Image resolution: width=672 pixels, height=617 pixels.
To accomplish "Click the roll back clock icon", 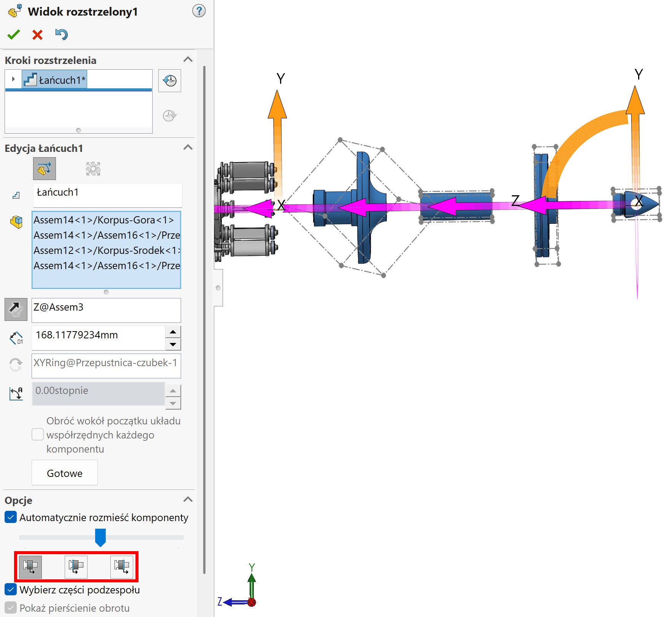I will pyautogui.click(x=170, y=81).
